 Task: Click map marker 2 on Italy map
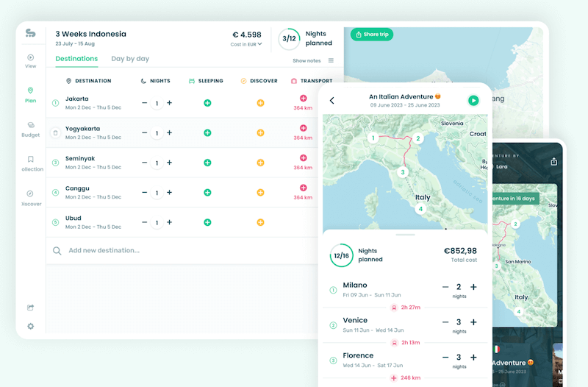click(417, 138)
